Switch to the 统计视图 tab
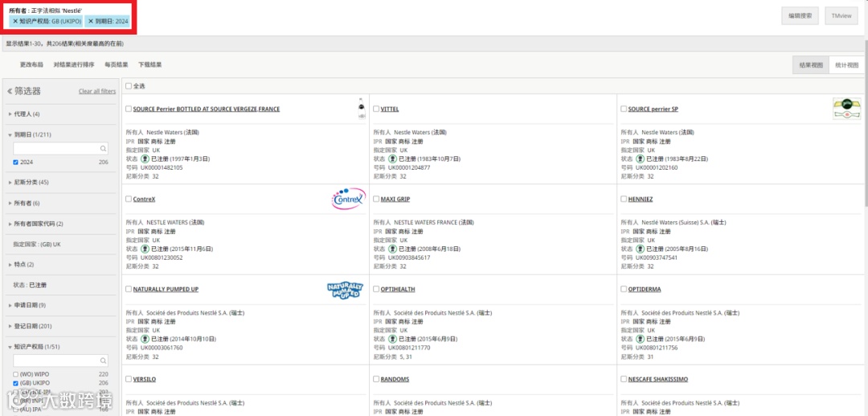The height and width of the screenshot is (416, 868). 847,65
